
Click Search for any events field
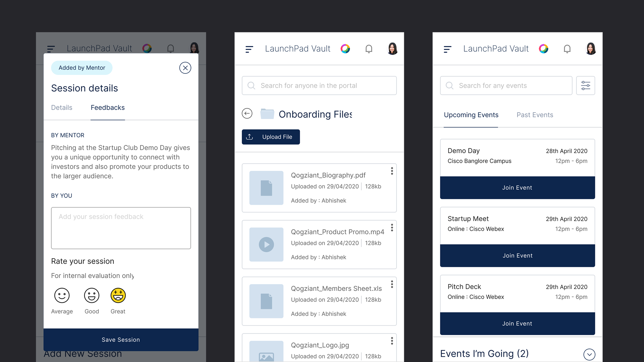click(506, 86)
